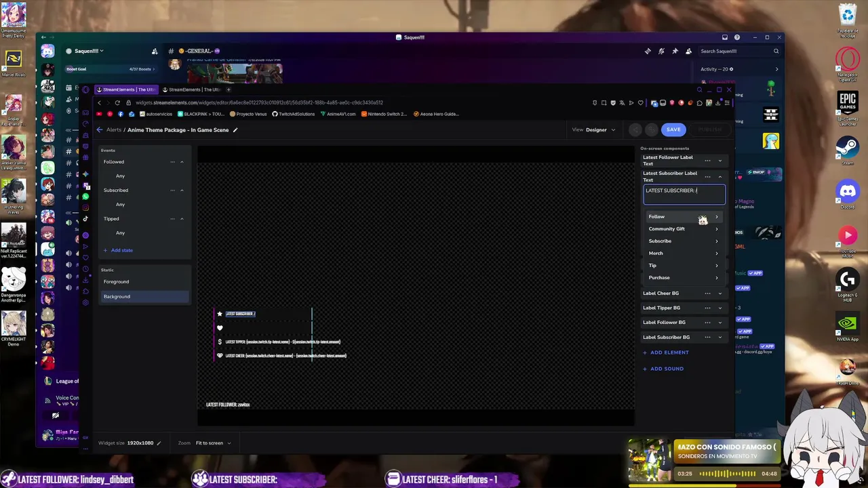The height and width of the screenshot is (488, 868).
Task: Open Discord search Saquen!!!! field
Action: coord(739,51)
